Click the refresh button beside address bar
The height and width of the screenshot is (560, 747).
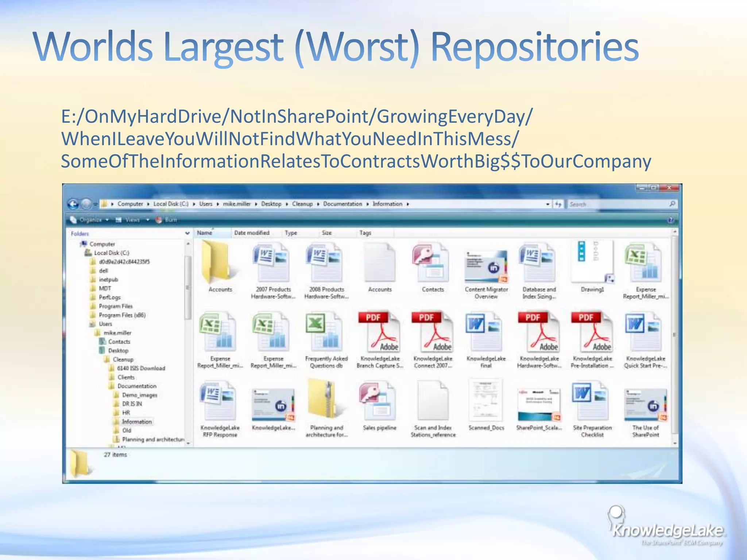[x=558, y=204]
